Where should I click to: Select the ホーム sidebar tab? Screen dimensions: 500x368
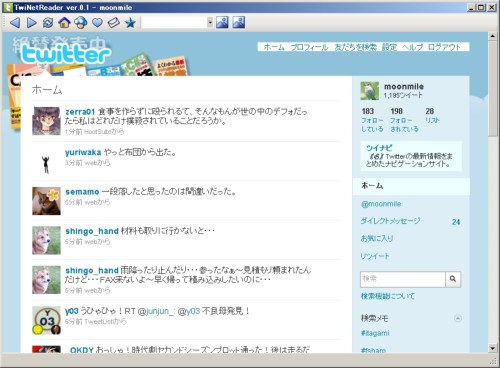tap(411, 186)
